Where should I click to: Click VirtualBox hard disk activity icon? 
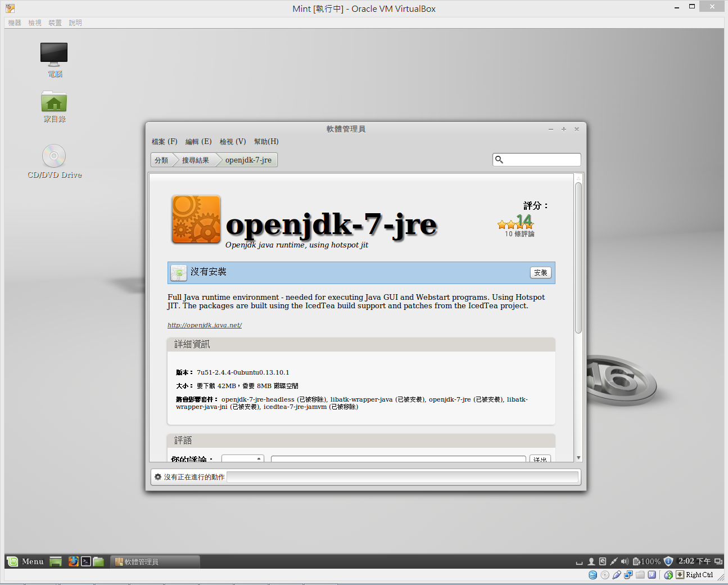[x=593, y=575]
